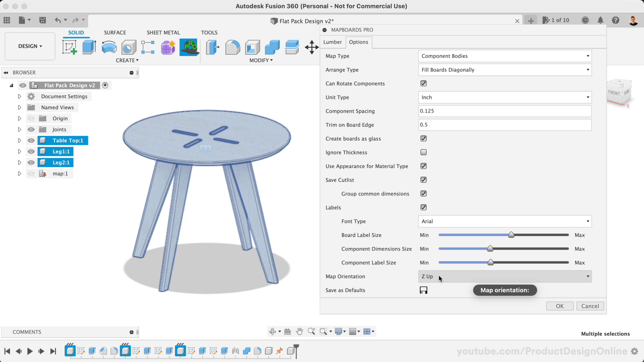
Task: Click OK in MapBoards Pro dialog
Action: pyautogui.click(x=560, y=306)
